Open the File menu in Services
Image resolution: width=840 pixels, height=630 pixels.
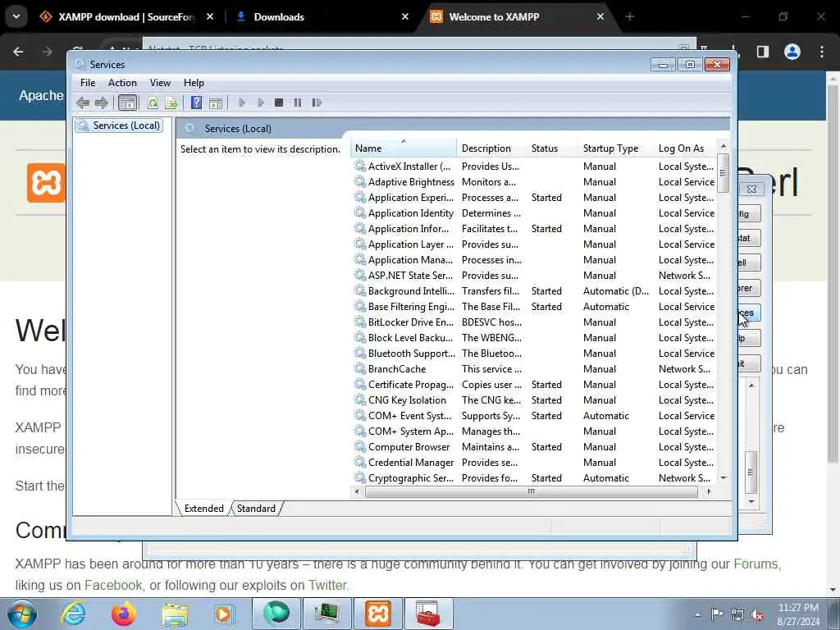[88, 83]
